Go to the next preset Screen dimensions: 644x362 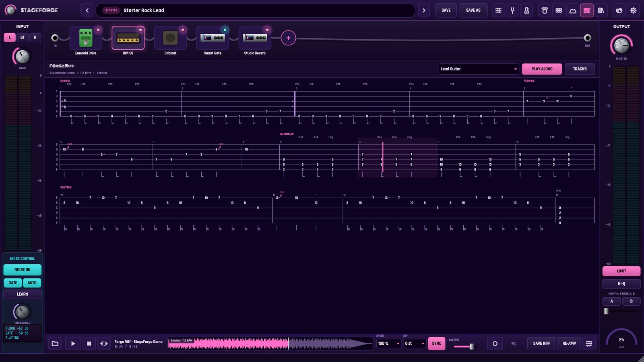click(x=424, y=10)
